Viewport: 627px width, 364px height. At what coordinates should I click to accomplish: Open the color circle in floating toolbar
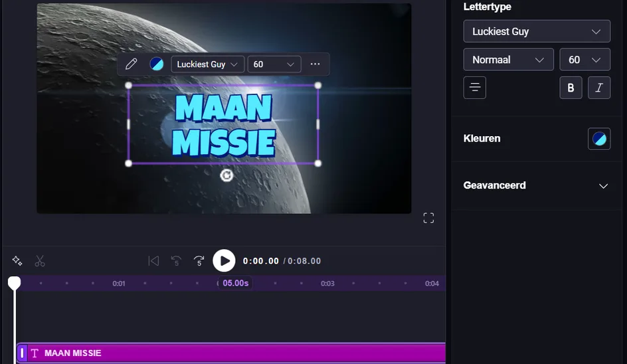[156, 64]
